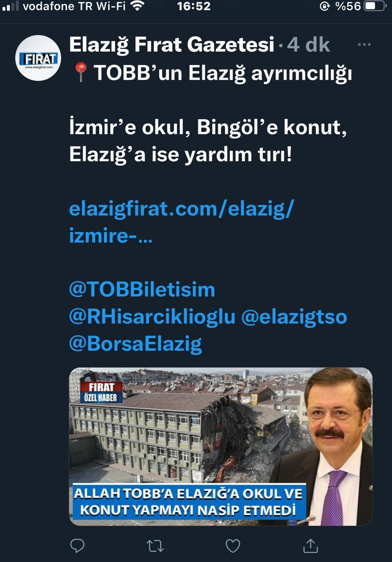Tap the Fırat profile avatar
Viewport: 392px width, 562px height.
tap(37, 58)
